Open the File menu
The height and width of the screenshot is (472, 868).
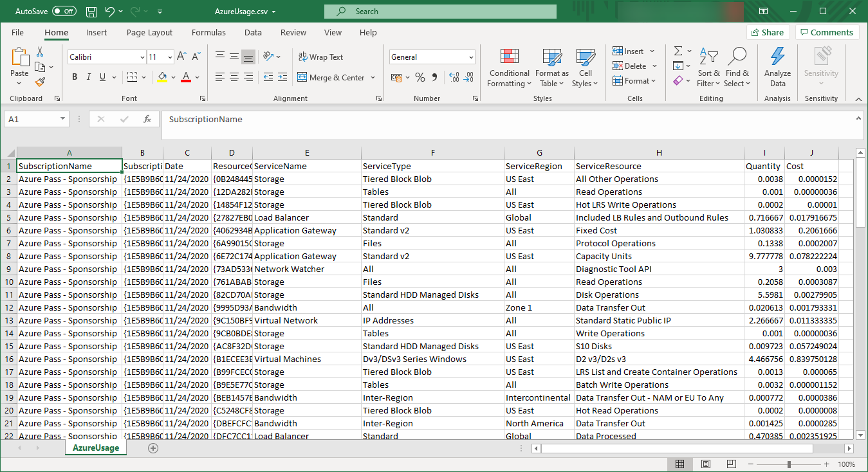click(x=17, y=32)
